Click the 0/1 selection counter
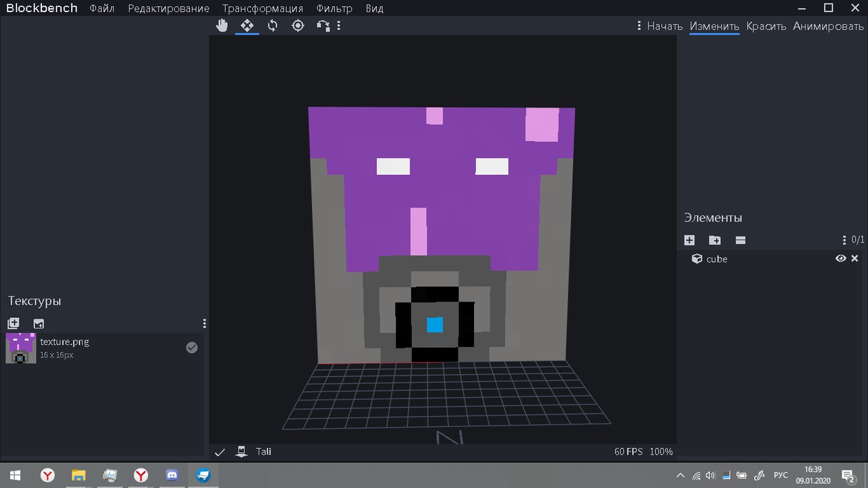 [x=858, y=240]
